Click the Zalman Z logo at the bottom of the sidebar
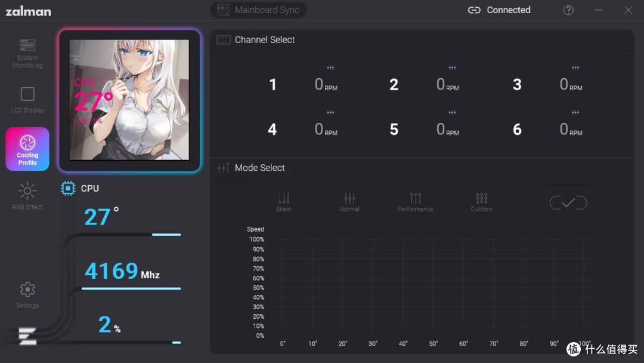Image resolution: width=644 pixels, height=363 pixels. click(27, 336)
